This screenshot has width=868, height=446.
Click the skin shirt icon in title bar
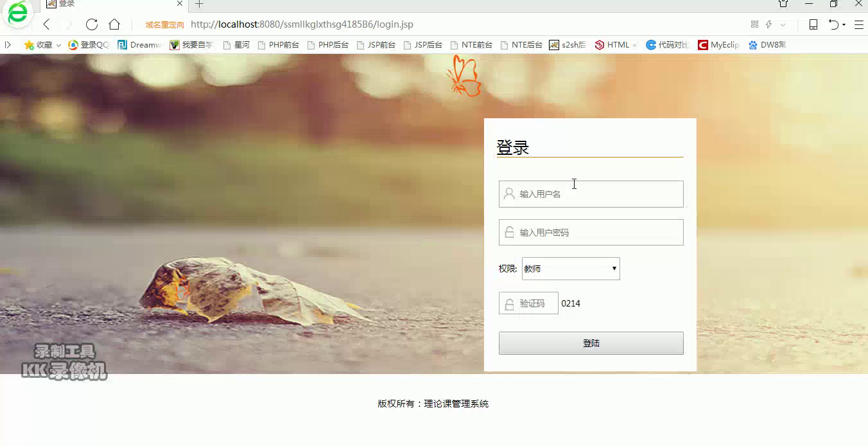[x=783, y=4]
